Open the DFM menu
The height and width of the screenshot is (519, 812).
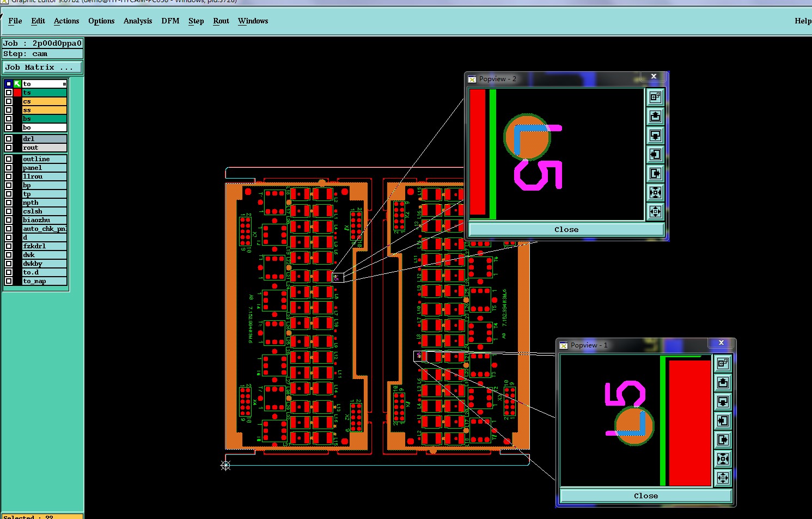click(170, 21)
